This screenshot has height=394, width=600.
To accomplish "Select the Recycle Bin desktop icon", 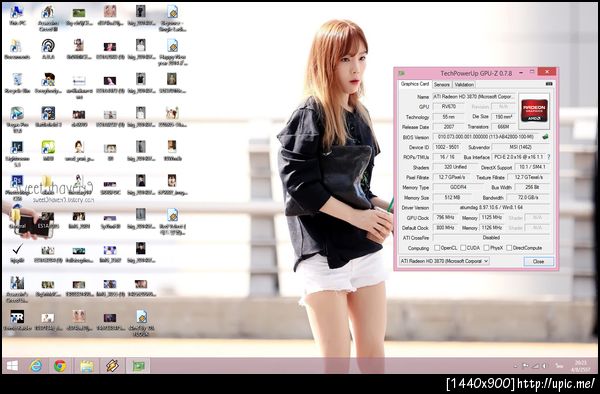I will click(x=17, y=83).
